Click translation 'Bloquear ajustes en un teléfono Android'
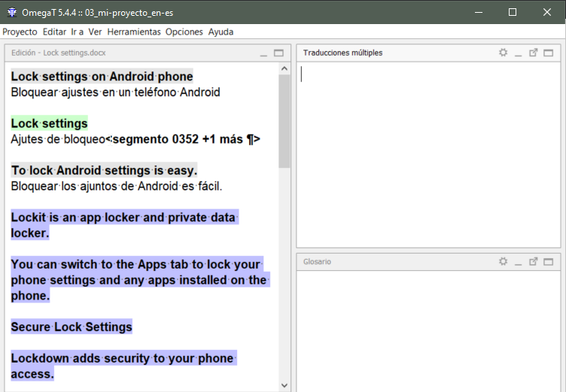The width and height of the screenshot is (566, 392). point(115,93)
